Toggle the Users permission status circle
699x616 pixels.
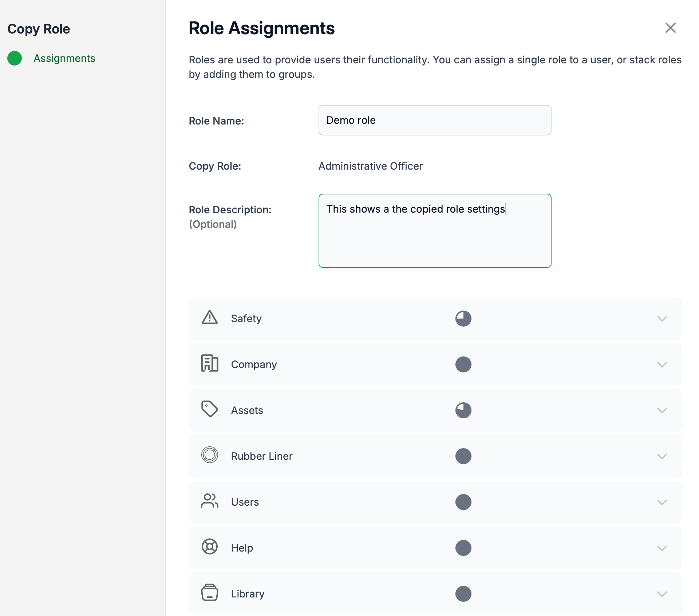[x=463, y=502]
